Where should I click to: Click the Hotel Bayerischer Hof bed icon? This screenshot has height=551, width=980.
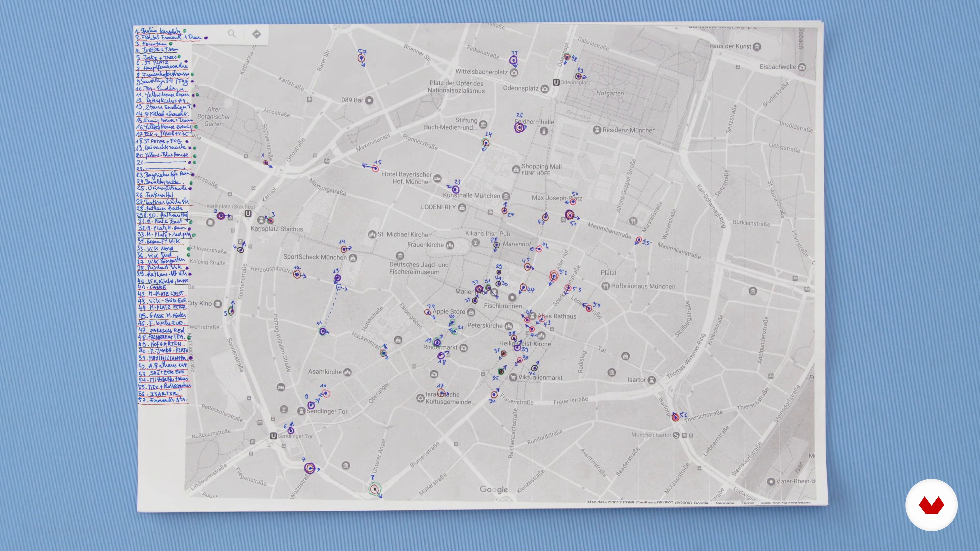click(437, 178)
